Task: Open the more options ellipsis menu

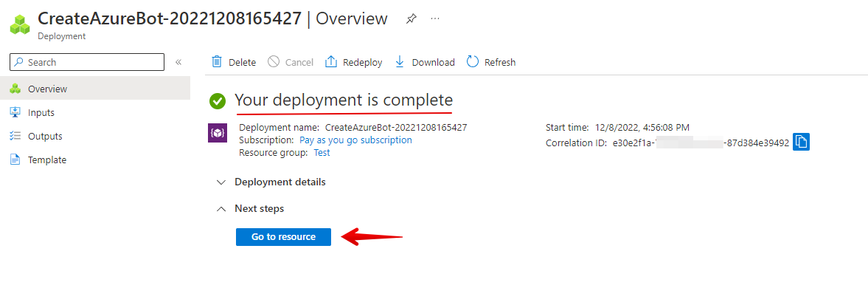Action: pos(435,19)
